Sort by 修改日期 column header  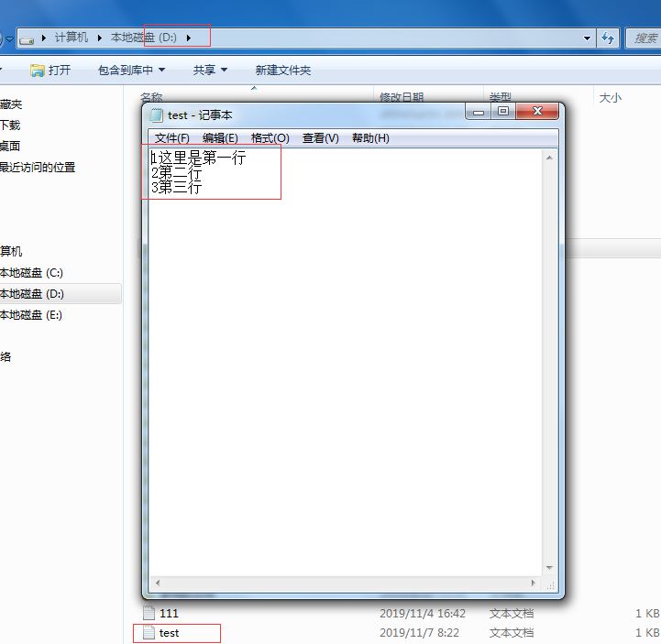[x=402, y=97]
